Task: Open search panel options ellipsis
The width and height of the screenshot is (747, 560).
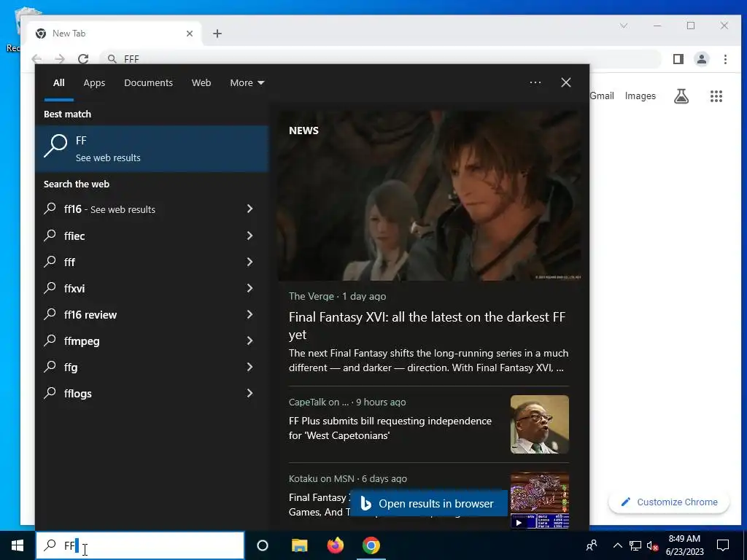Action: click(x=535, y=82)
